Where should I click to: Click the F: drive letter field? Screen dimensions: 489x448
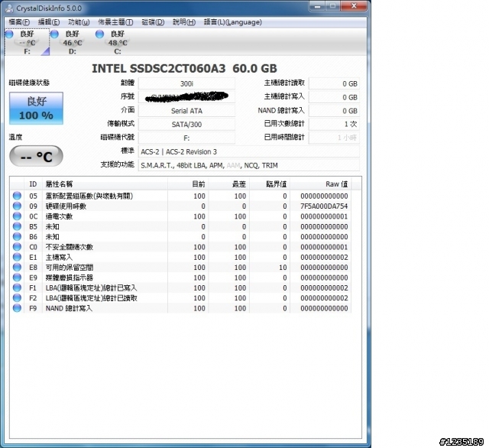[186, 138]
